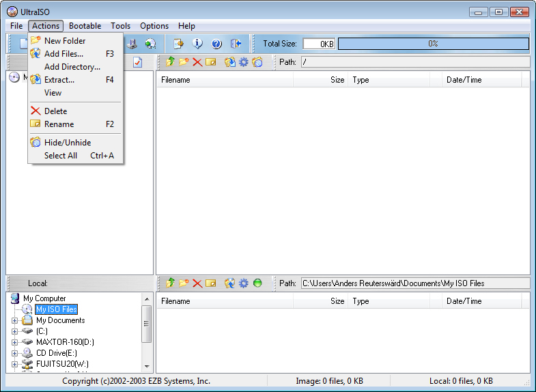Click the red checkmark document icon
Screen dimensions: 536x392
137,62
